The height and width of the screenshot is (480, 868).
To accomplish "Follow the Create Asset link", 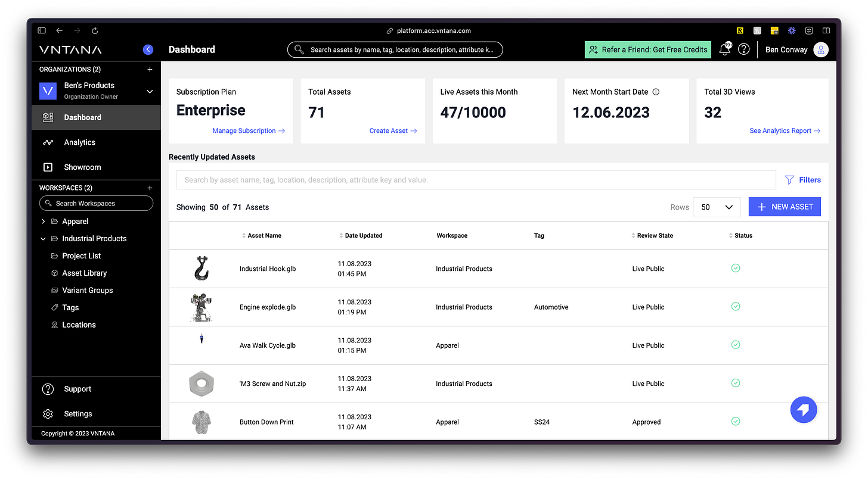I will 393,131.
